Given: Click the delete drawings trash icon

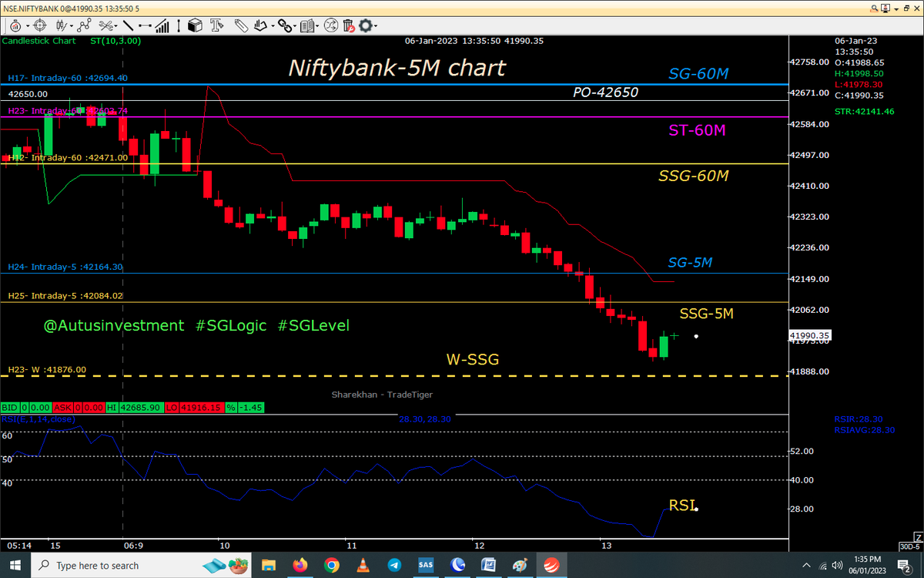Looking at the screenshot, I should [x=346, y=25].
